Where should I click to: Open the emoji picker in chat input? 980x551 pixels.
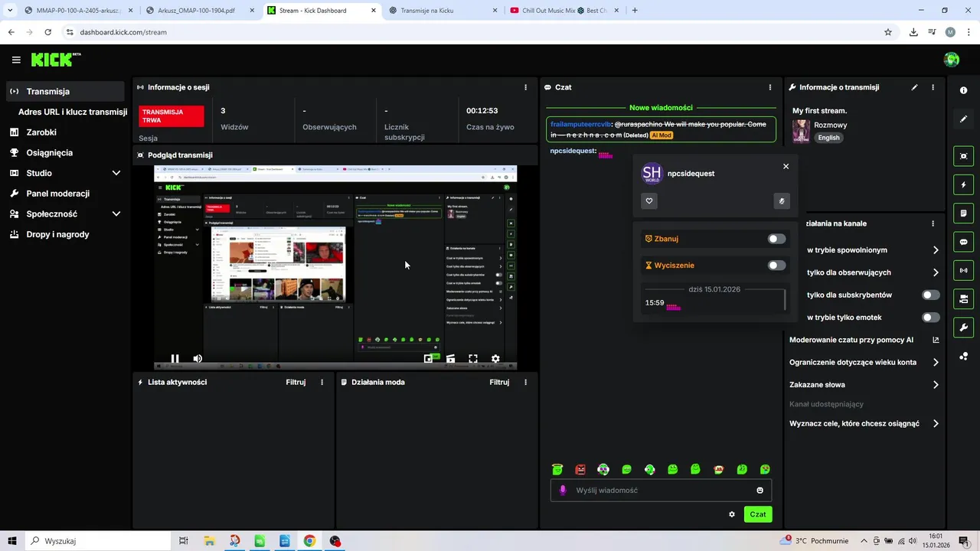point(760,491)
